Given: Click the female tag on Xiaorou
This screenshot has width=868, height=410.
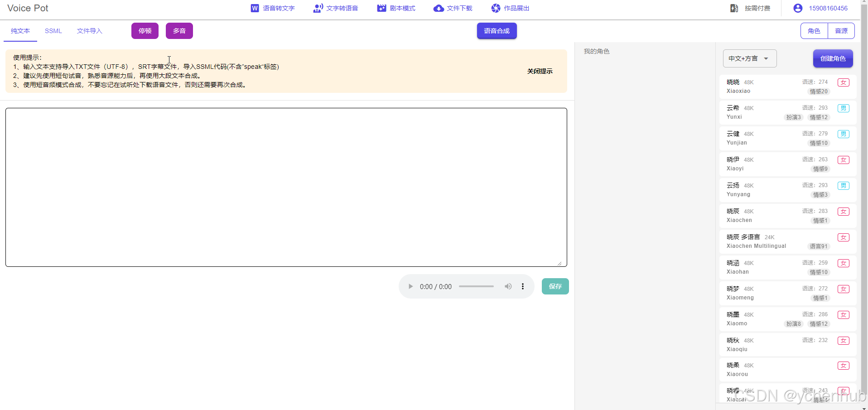Looking at the screenshot, I should pos(844,366).
